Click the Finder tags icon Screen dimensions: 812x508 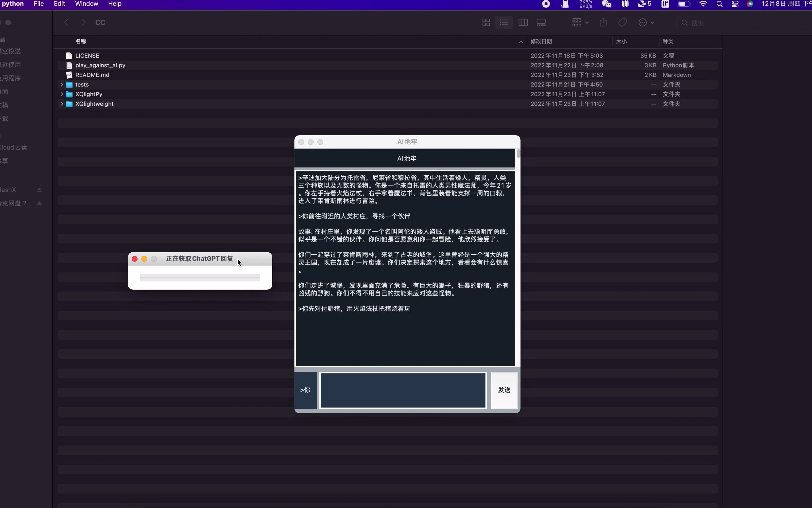pos(622,22)
